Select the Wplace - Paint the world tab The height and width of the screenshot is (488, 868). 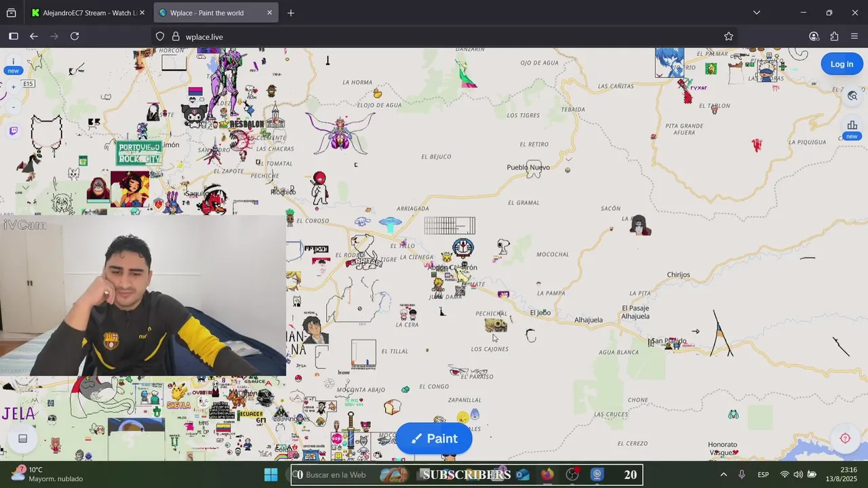point(216,13)
